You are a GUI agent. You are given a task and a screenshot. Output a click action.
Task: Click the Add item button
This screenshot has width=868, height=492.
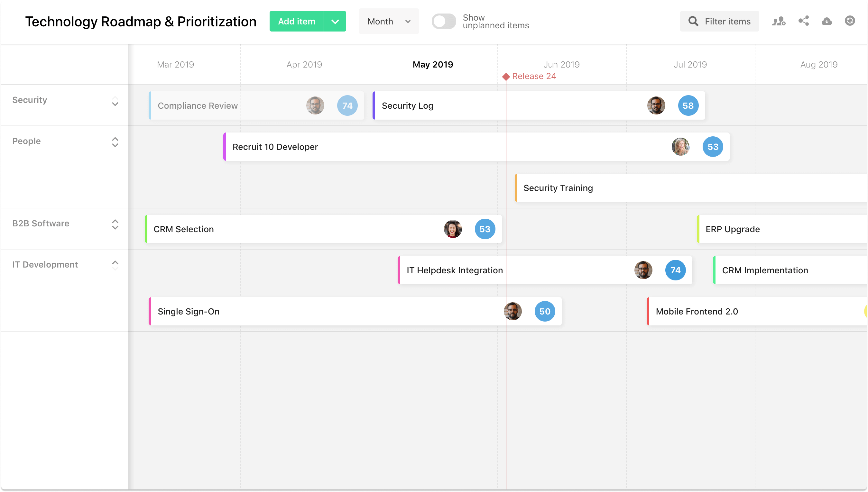296,21
